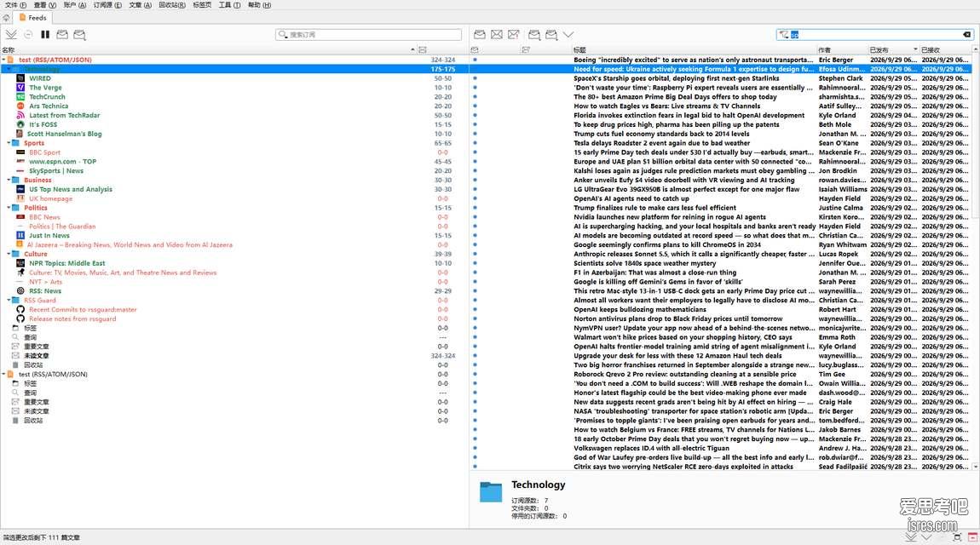
Task: Open the 回收站 (R) menu
Action: pyautogui.click(x=172, y=5)
